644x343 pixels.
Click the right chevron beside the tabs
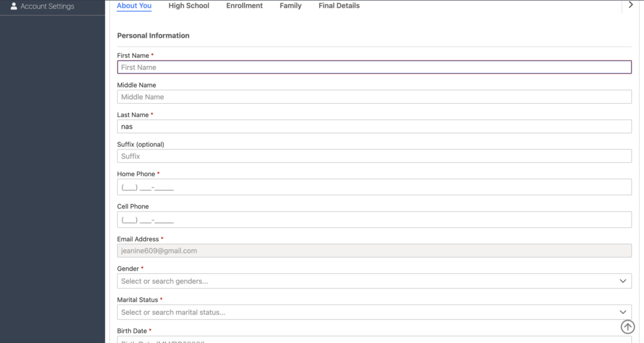click(x=631, y=5)
